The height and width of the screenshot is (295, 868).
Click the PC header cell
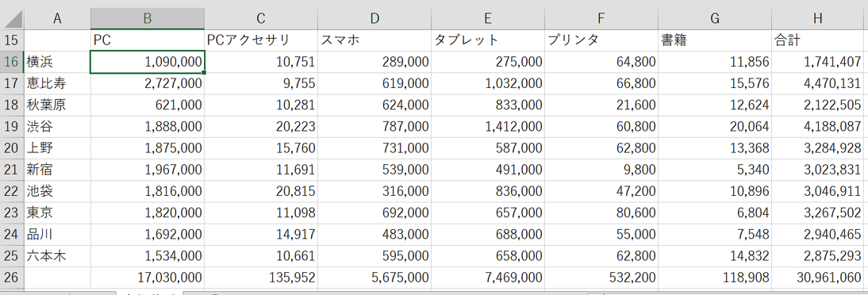[x=148, y=40]
